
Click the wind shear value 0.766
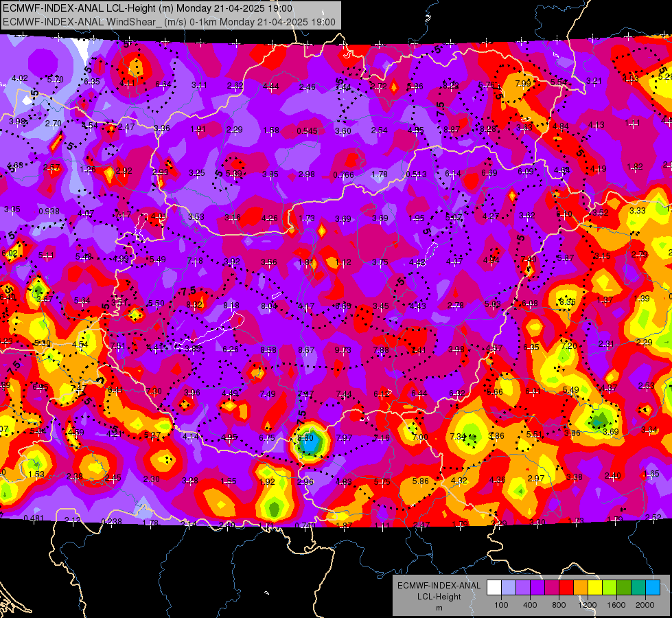pyautogui.click(x=343, y=175)
